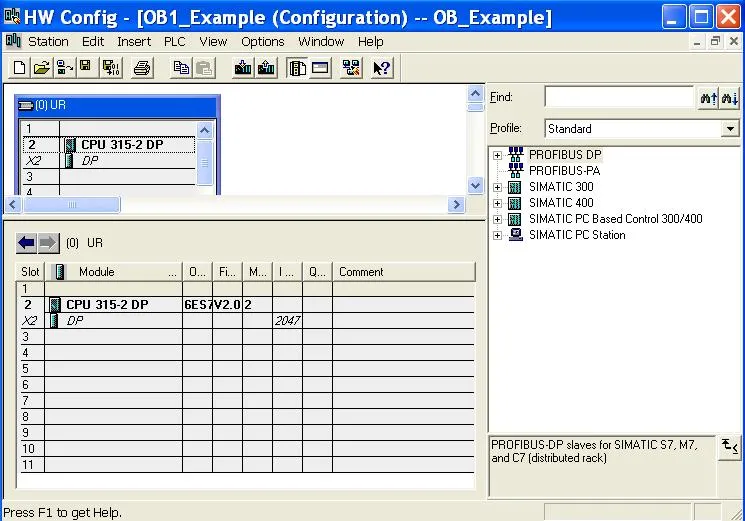This screenshot has height=521, width=745.
Task: Select slot 4 row in detail table
Action: [247, 353]
